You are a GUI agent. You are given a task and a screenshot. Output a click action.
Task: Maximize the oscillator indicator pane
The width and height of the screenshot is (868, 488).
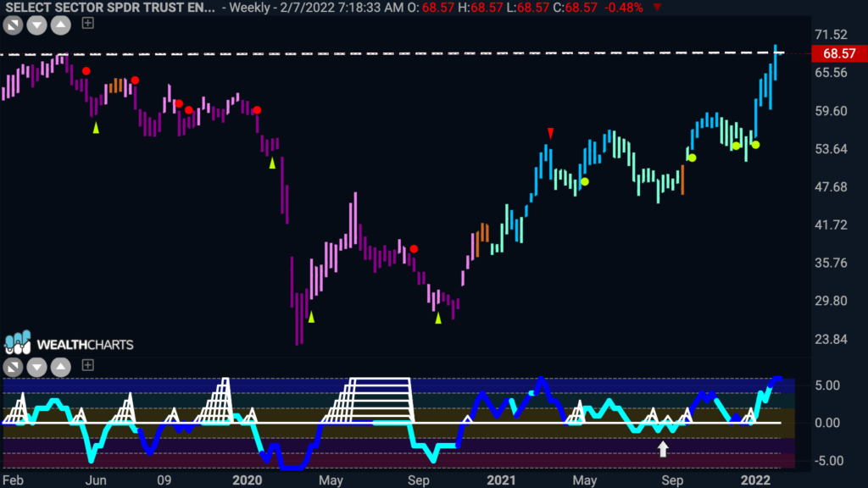(x=13, y=367)
